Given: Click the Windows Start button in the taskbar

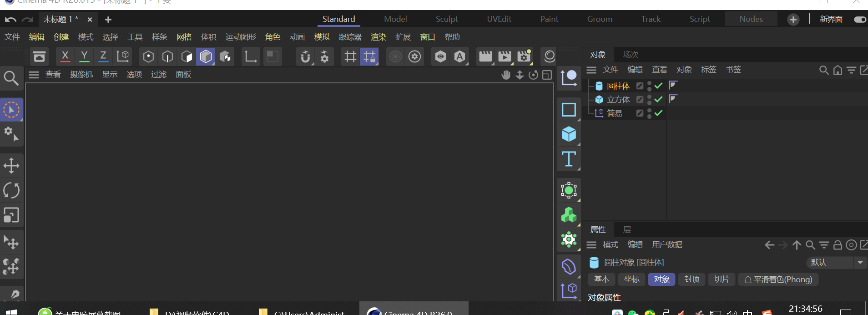Looking at the screenshot, I should click(11, 312).
